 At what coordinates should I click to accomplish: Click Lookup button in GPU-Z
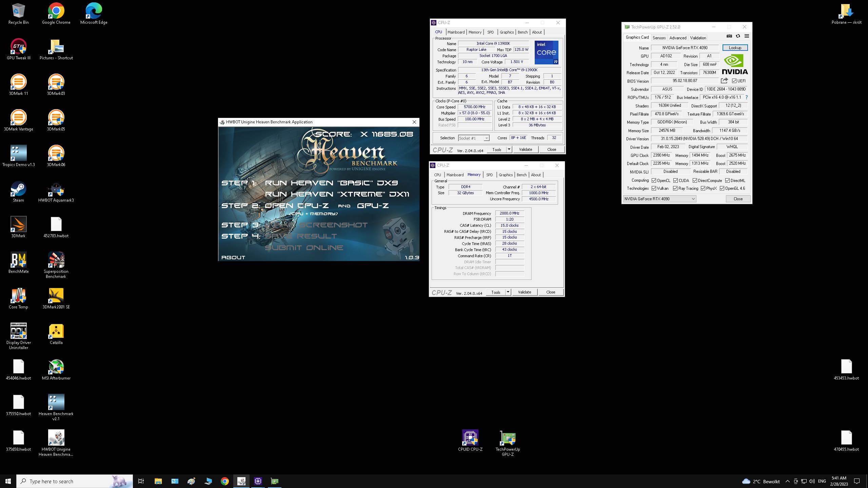[x=735, y=48]
